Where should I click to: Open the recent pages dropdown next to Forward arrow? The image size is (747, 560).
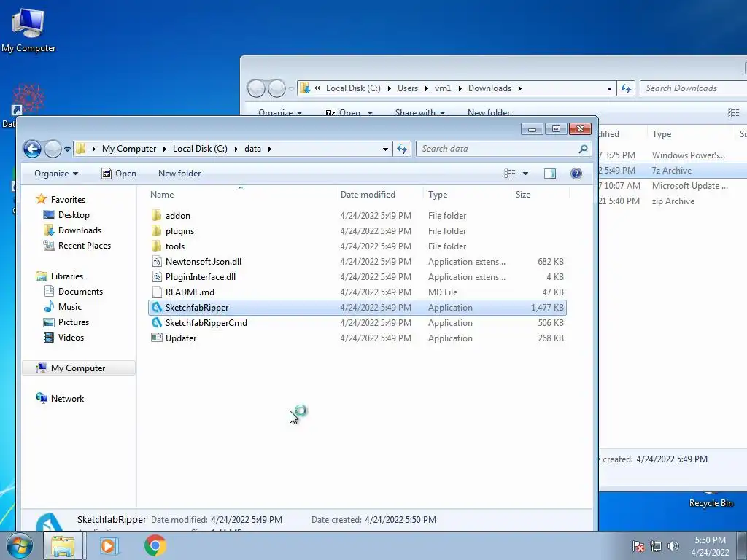point(68,149)
